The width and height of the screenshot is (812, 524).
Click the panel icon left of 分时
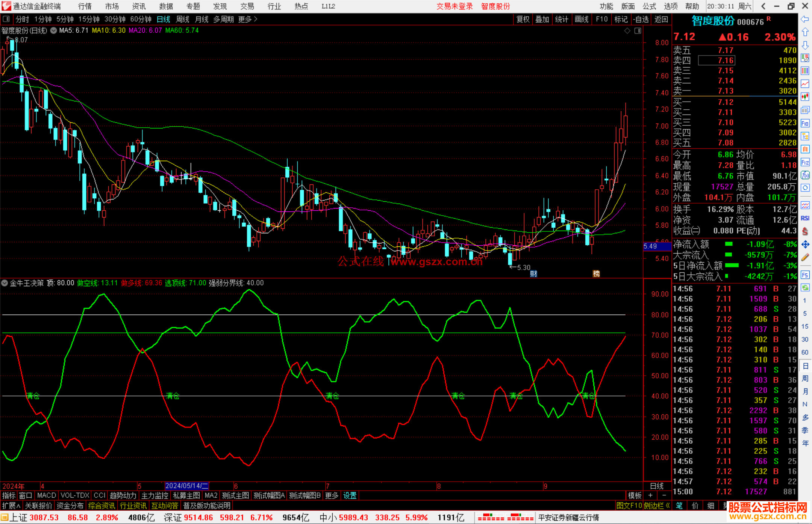click(x=6, y=19)
